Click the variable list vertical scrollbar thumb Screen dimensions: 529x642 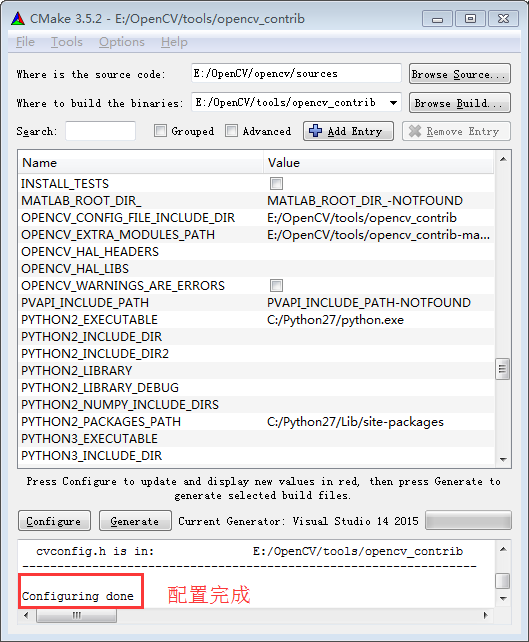[x=502, y=369]
